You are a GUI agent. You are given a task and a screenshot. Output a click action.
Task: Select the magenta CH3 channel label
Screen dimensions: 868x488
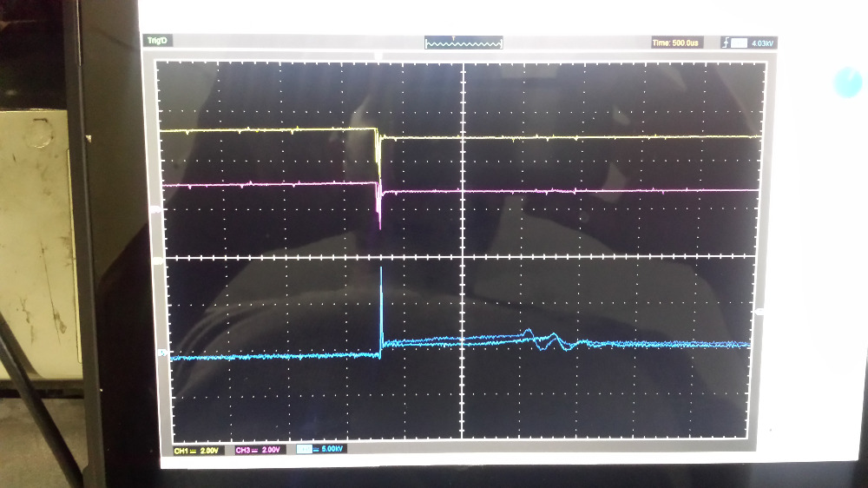click(245, 451)
